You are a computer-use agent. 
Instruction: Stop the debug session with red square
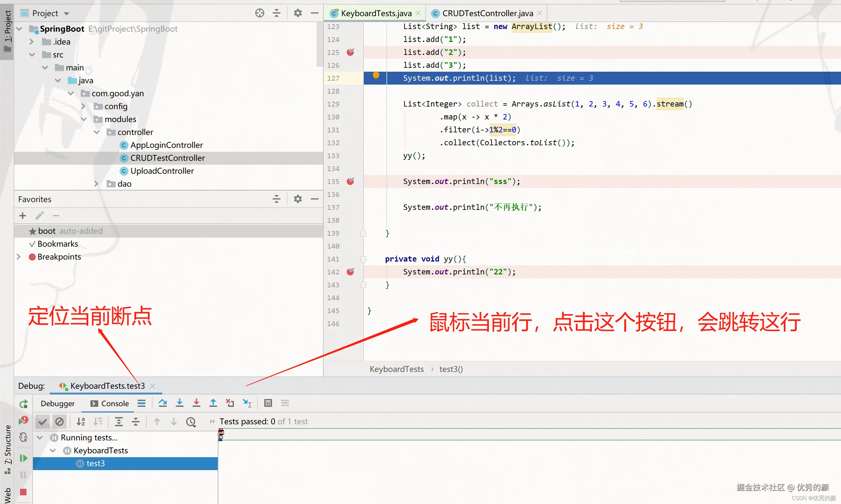tap(23, 492)
